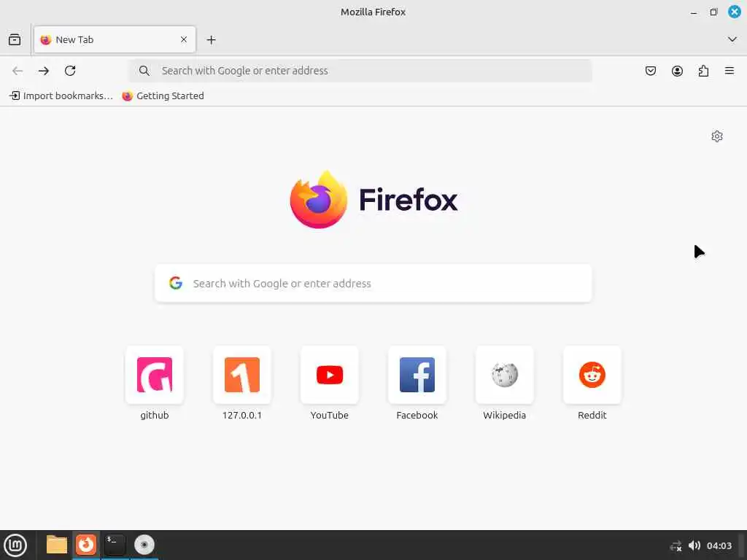The height and width of the screenshot is (560, 747).
Task: Focus the address bar search field
Action: click(360, 71)
